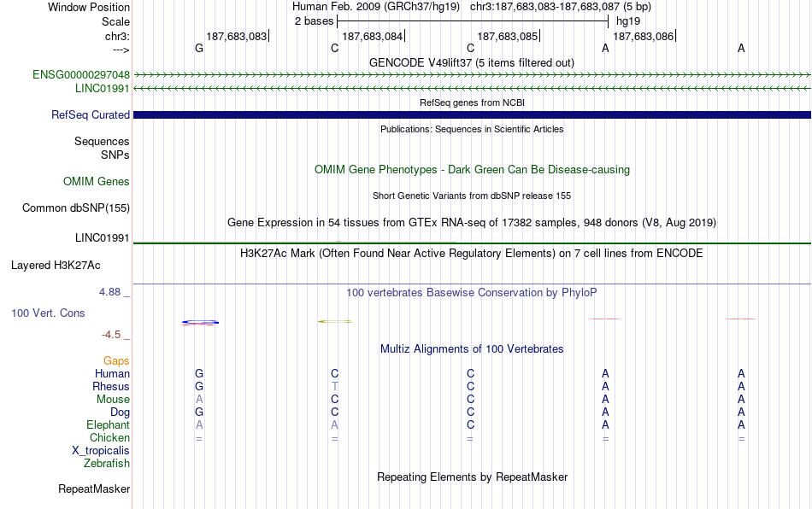Screen dimensions: 812x509
Task: Click the -4.5 PhyloP scale value
Action: [111, 335]
